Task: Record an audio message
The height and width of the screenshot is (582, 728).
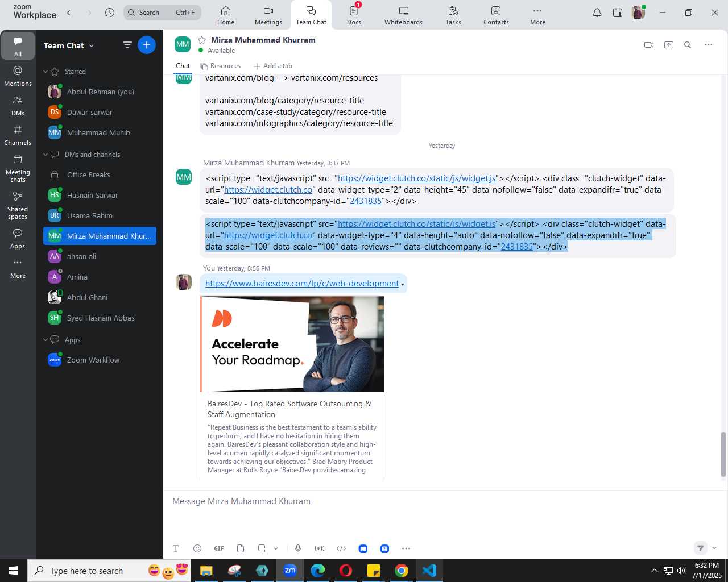Action: (x=298, y=548)
